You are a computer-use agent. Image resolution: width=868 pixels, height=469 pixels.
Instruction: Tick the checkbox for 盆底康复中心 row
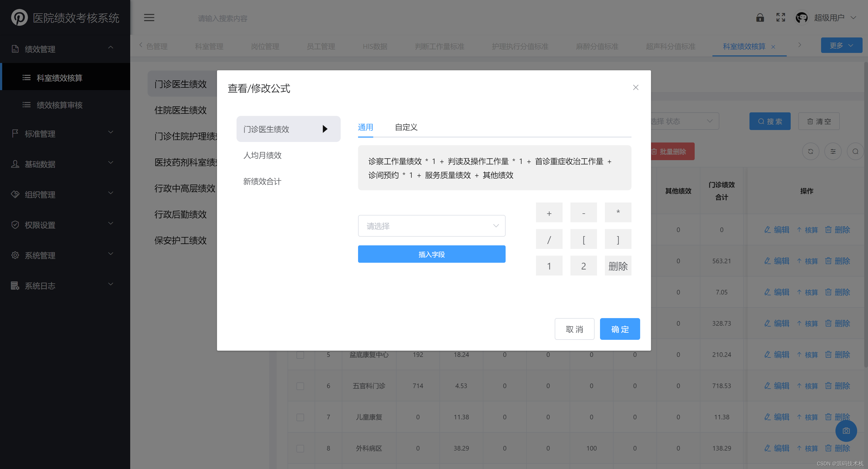point(300,355)
